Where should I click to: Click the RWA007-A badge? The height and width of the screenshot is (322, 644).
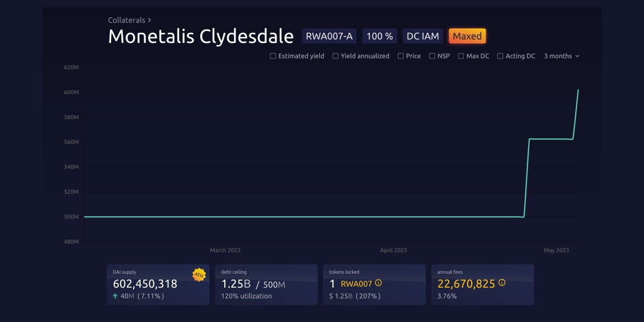(x=329, y=36)
